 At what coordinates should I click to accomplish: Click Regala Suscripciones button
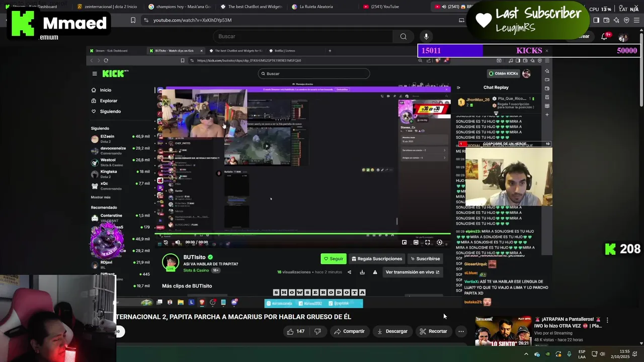(376, 258)
